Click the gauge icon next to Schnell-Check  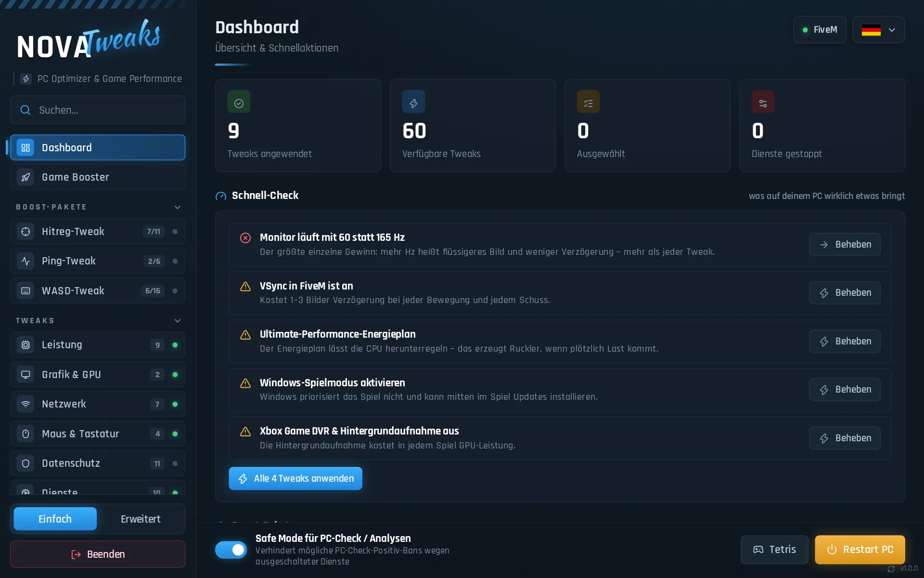click(x=221, y=196)
